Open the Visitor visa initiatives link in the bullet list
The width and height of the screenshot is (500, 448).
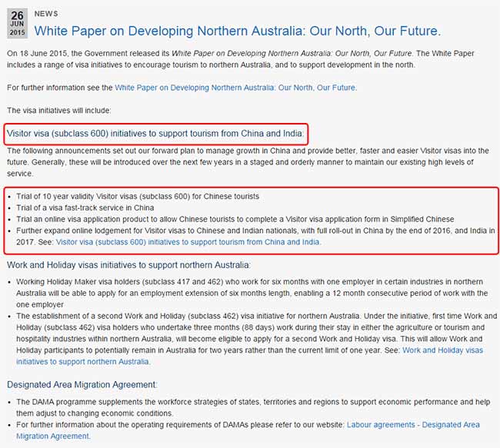click(188, 242)
